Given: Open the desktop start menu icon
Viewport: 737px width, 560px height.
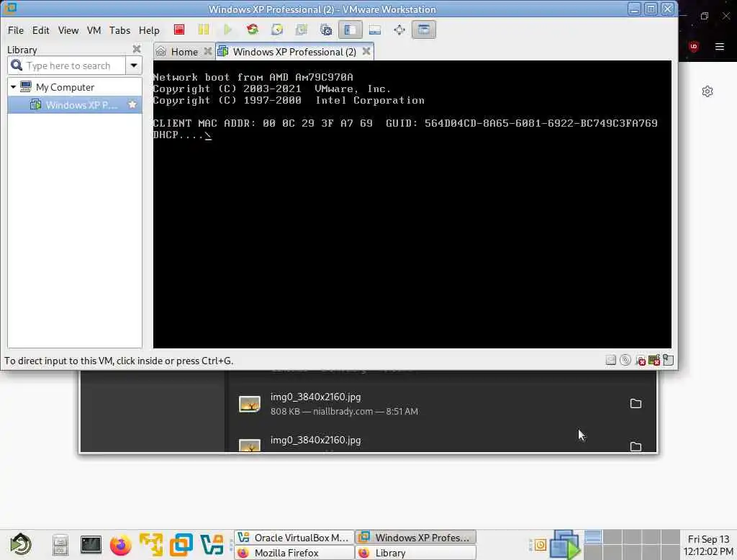Looking at the screenshot, I should [x=21, y=544].
